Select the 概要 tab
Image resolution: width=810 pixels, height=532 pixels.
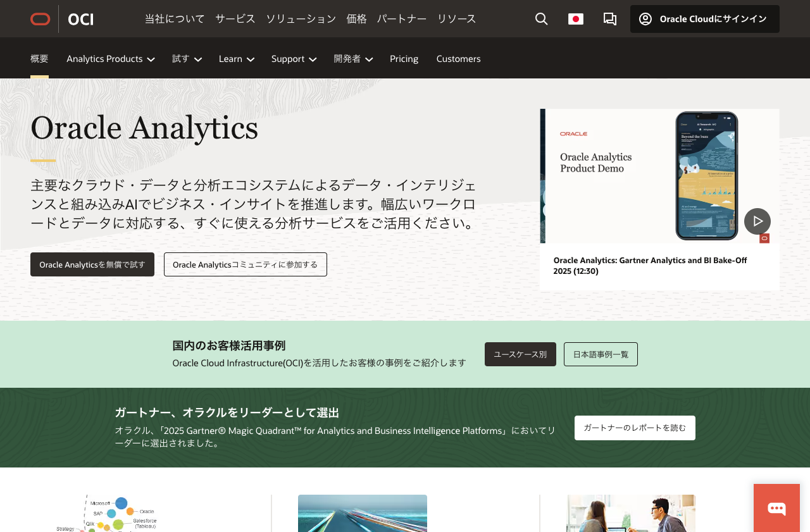39,58
